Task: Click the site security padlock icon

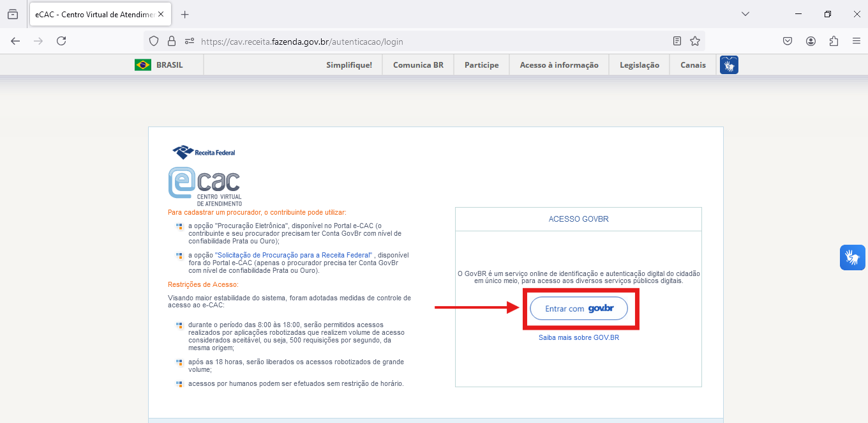Action: pyautogui.click(x=171, y=41)
